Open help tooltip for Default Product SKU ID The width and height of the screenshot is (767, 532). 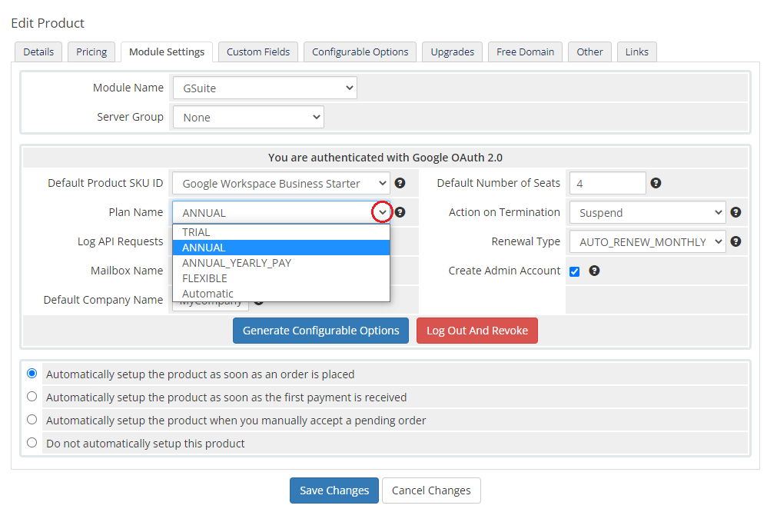400,183
